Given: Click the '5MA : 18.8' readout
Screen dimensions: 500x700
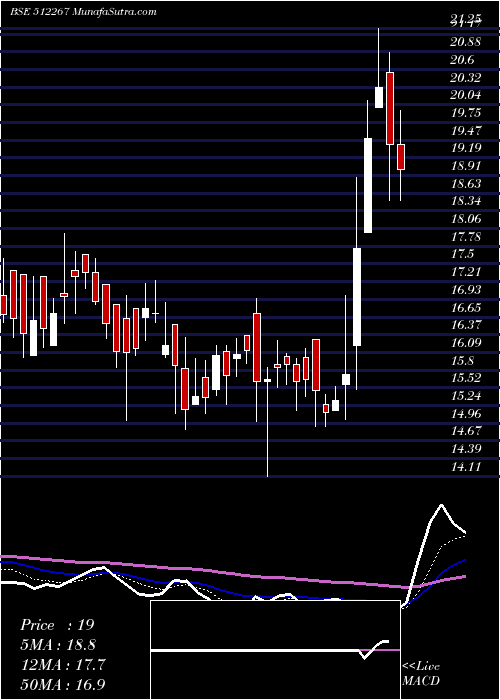Looking at the screenshot, I should pos(58,645).
